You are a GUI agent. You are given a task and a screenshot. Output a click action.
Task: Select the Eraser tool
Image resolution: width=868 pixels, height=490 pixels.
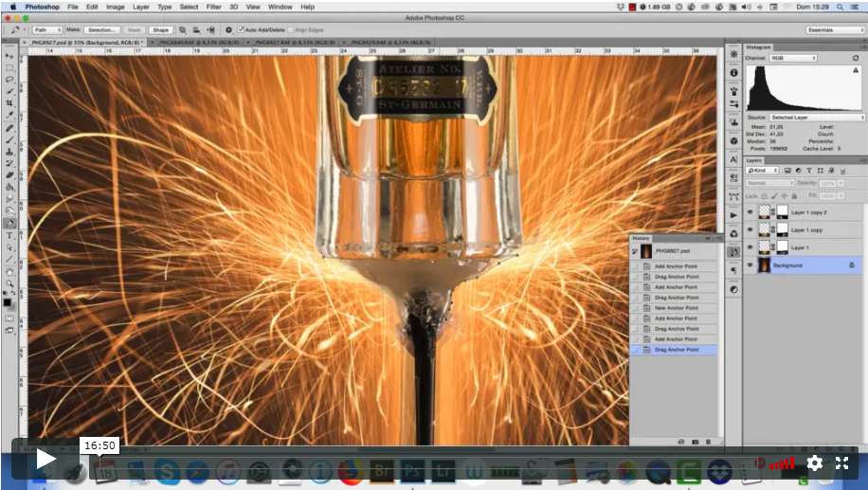(9, 175)
